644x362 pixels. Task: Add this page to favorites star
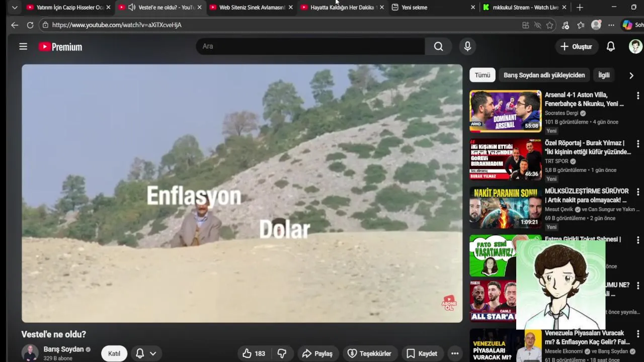click(x=550, y=25)
